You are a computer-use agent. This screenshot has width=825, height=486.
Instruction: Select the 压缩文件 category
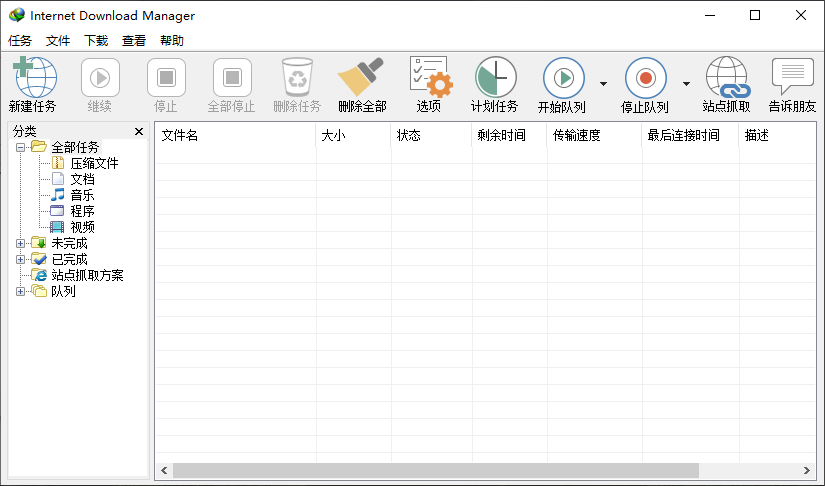[x=94, y=164]
